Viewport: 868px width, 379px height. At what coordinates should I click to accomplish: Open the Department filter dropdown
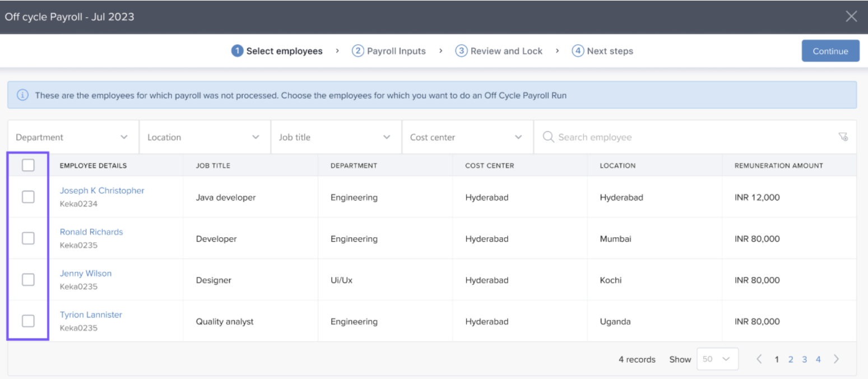(x=73, y=137)
